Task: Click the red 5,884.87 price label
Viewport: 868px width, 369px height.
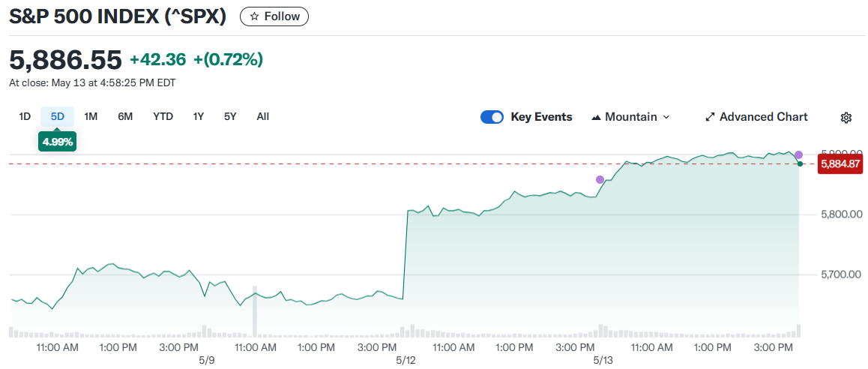Action: point(840,163)
